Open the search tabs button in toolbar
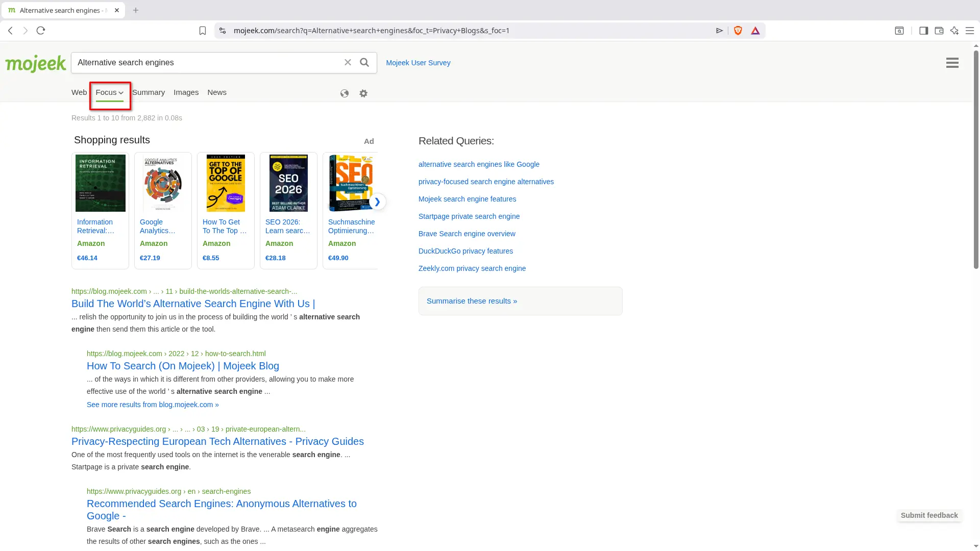Viewport: 980px width, 551px height. [899, 31]
